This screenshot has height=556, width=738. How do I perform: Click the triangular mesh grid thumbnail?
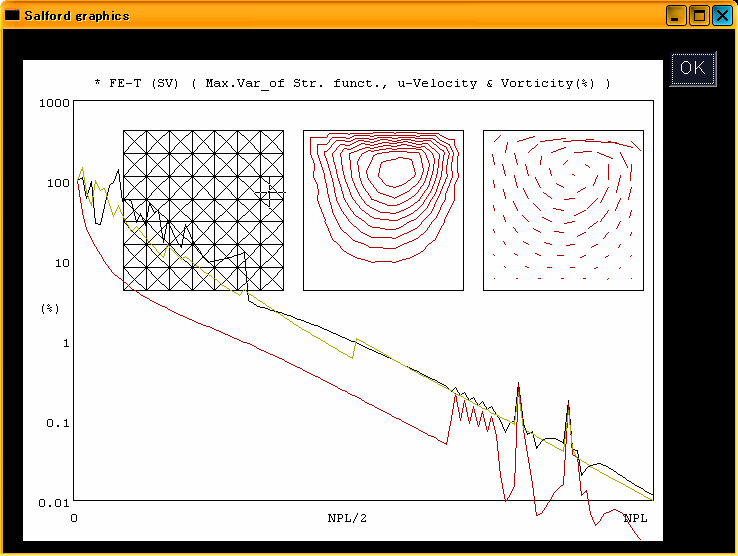click(203, 210)
